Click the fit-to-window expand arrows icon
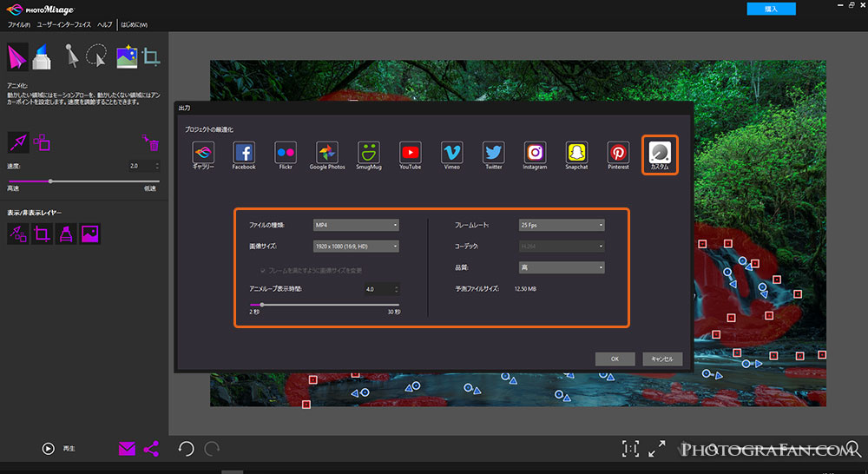The image size is (868, 474). (x=656, y=449)
